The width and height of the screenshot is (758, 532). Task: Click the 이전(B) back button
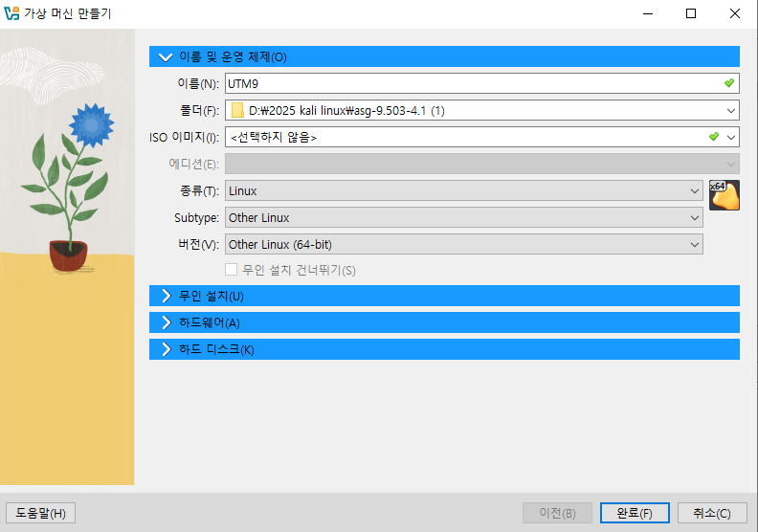coord(557,513)
